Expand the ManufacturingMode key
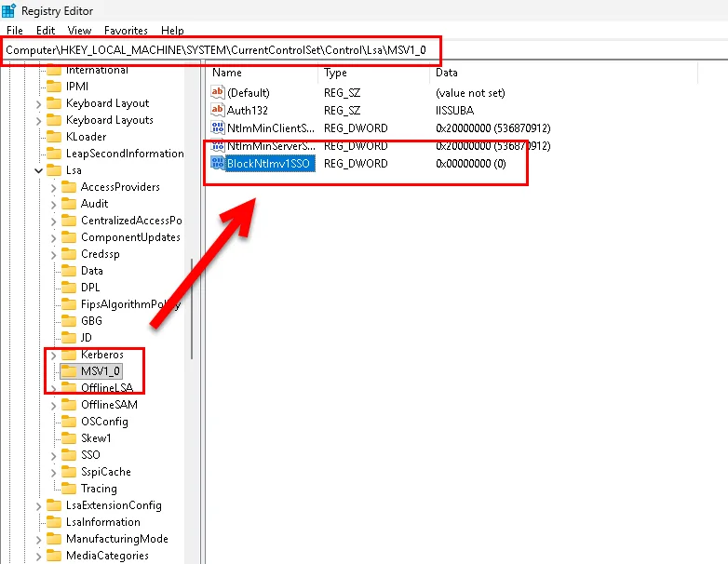728x564 pixels. [x=39, y=540]
